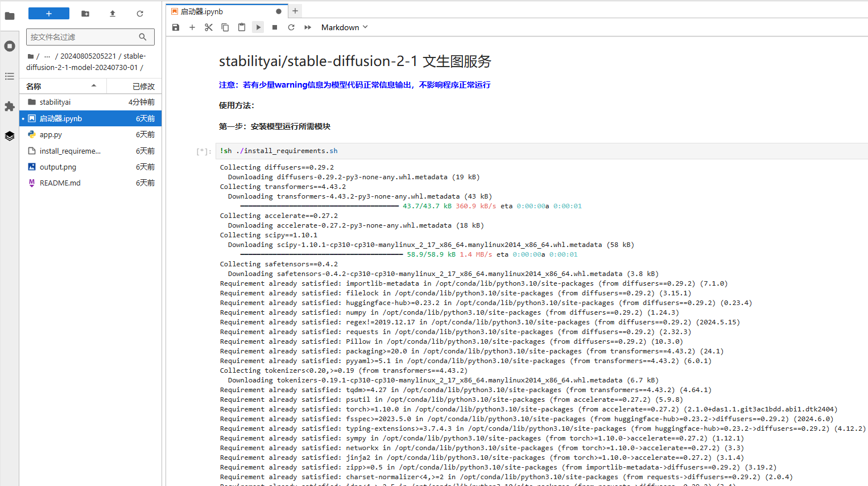Restart kernel and run all cells
The height and width of the screenshot is (486, 868).
pos(308,27)
